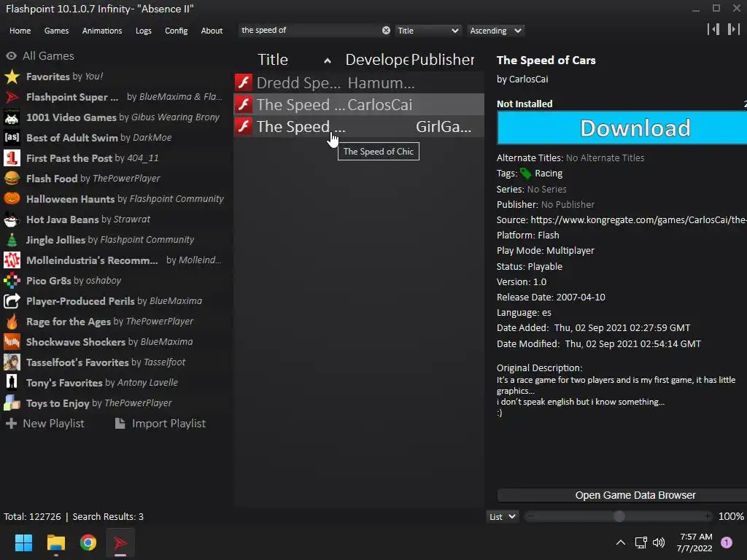Click Import Playlist
Viewport: 747px width, 560px height.
coord(160,424)
